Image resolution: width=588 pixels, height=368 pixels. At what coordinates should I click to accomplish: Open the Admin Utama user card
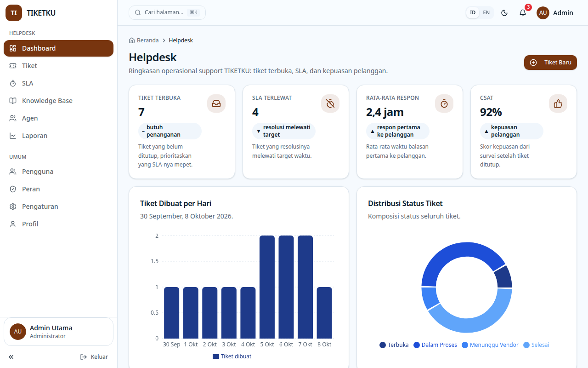point(58,332)
